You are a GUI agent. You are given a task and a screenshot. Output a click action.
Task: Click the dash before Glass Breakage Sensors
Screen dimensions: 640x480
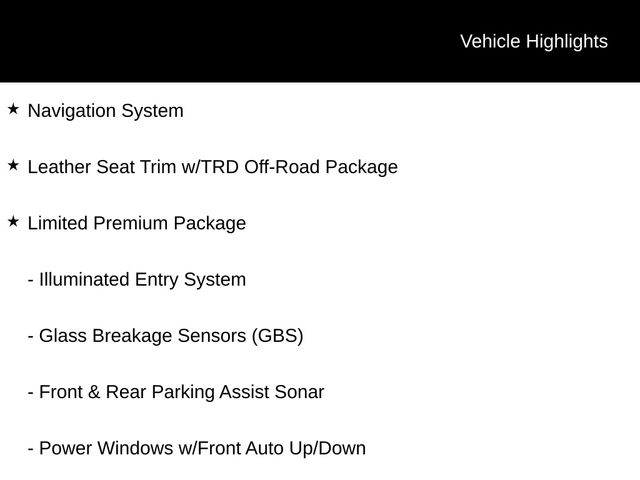point(31,338)
